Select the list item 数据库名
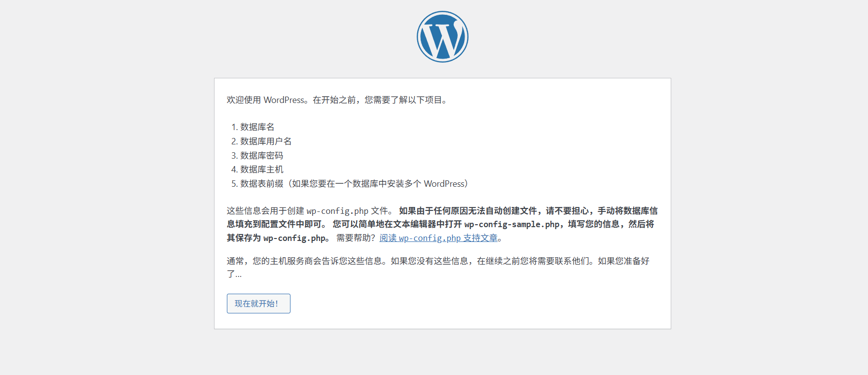The width and height of the screenshot is (868, 375). pos(257,127)
